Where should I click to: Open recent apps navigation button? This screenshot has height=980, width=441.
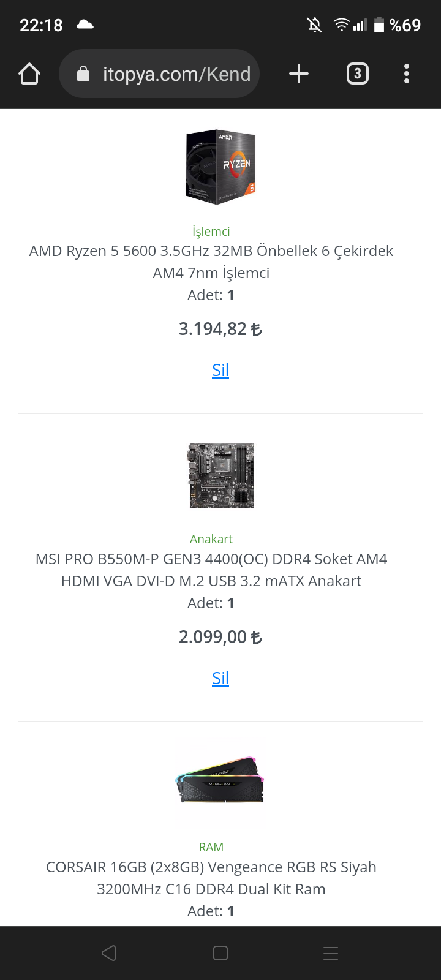(331, 953)
